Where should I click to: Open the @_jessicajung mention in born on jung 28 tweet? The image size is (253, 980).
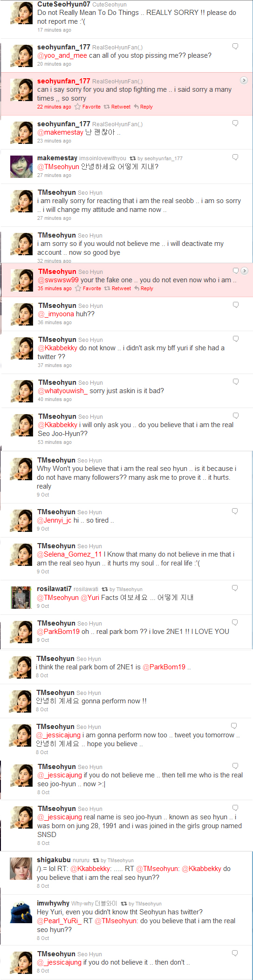[x=59, y=817]
